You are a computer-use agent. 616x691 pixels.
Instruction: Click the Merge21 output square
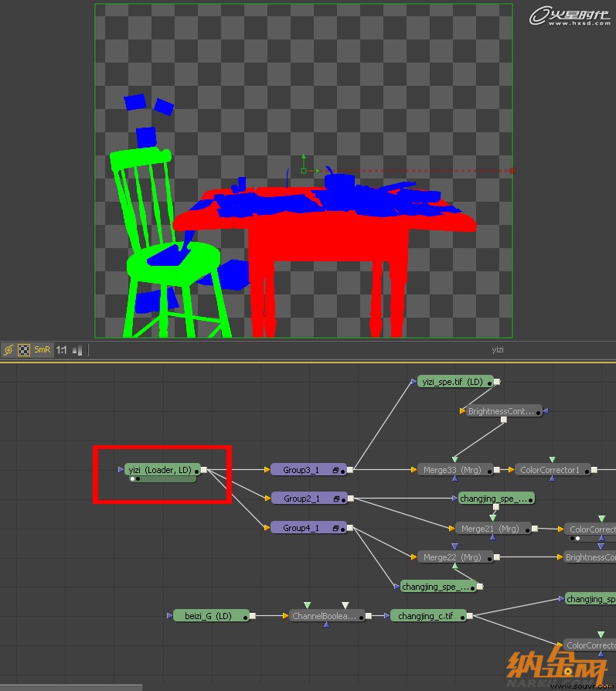click(x=535, y=528)
